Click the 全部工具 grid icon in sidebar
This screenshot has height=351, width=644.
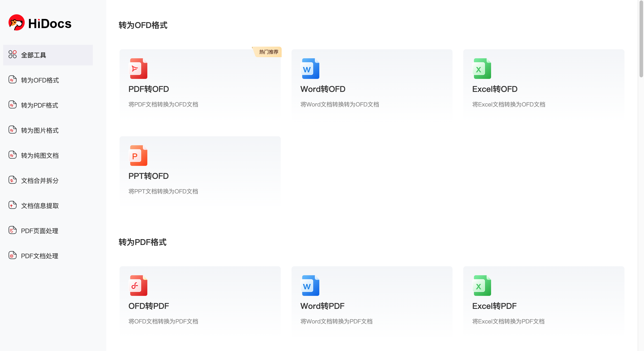point(13,54)
